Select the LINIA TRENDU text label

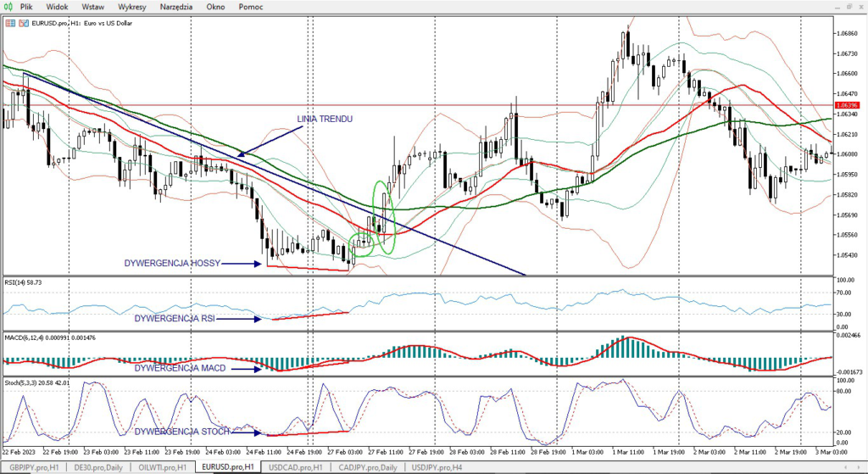pos(325,119)
